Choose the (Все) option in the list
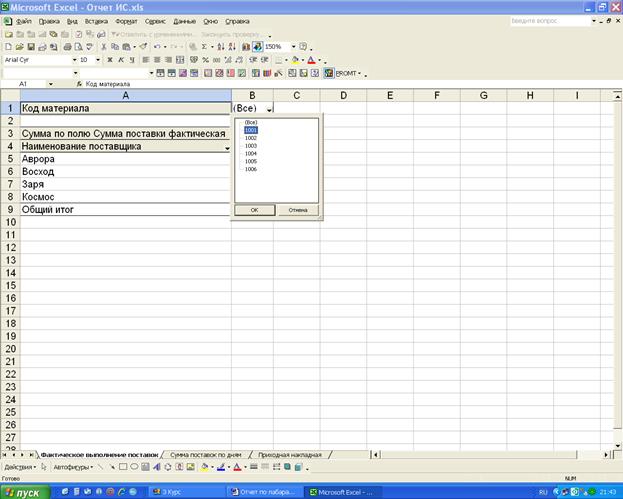The image size is (623, 499). tap(250, 122)
